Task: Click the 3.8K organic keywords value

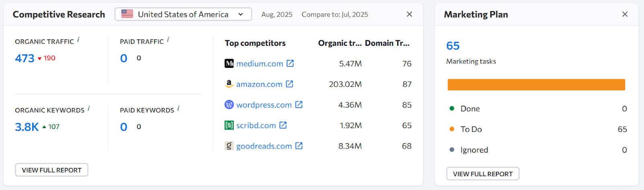Action: (27, 127)
